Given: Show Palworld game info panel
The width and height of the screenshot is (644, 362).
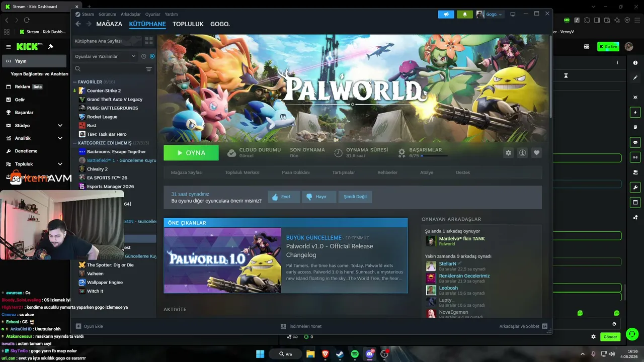Looking at the screenshot, I should click(522, 153).
